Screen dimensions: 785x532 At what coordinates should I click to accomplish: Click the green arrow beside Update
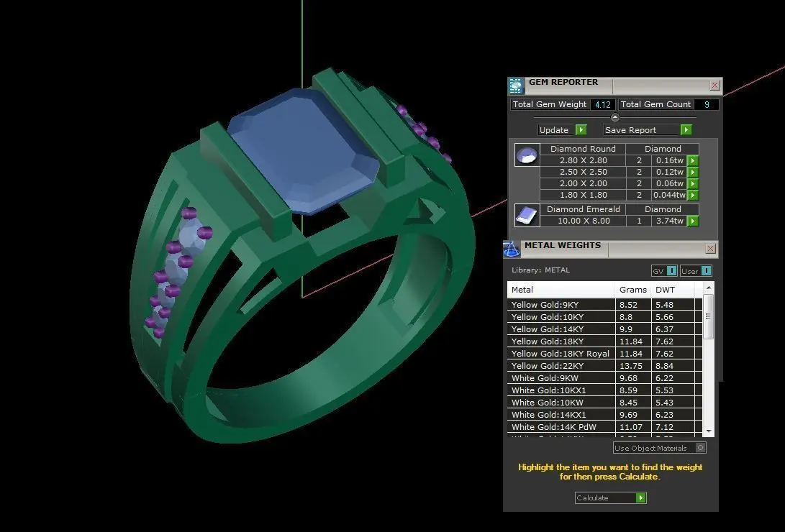(x=581, y=130)
